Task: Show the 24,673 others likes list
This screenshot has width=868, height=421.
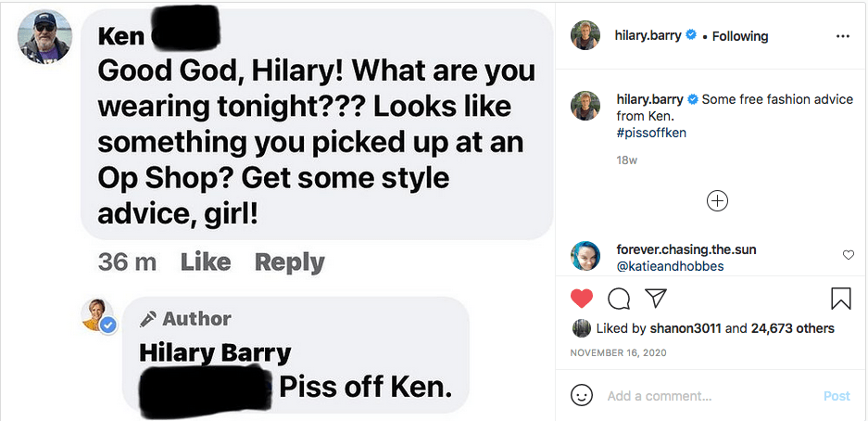Action: [792, 328]
